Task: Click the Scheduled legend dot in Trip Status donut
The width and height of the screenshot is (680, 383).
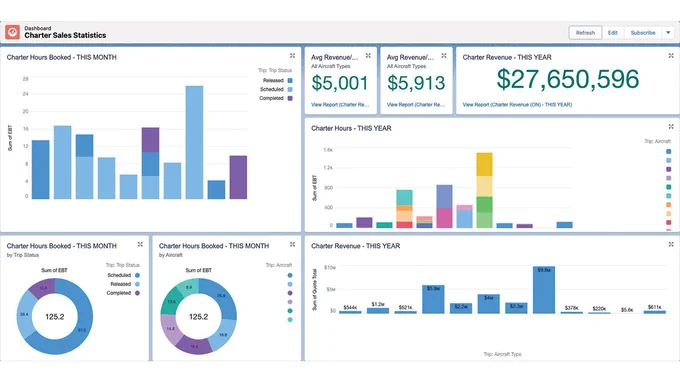Action: [x=137, y=275]
